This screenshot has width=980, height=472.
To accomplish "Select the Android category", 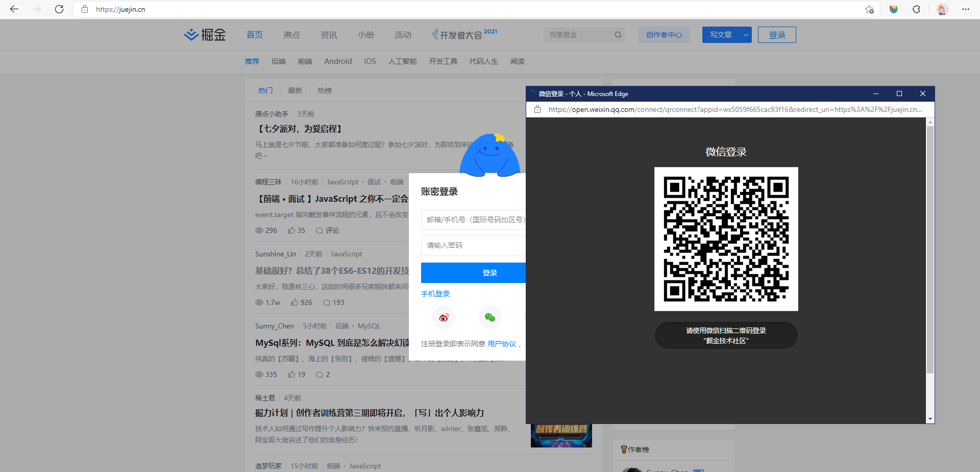I will (338, 61).
